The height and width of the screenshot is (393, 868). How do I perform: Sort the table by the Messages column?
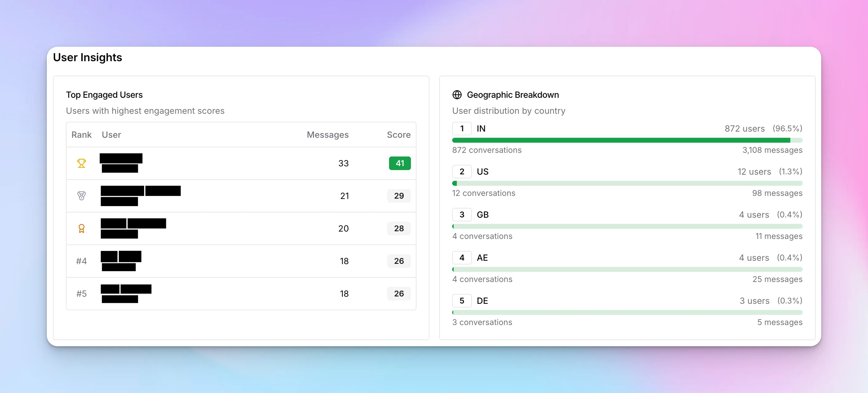(328, 135)
